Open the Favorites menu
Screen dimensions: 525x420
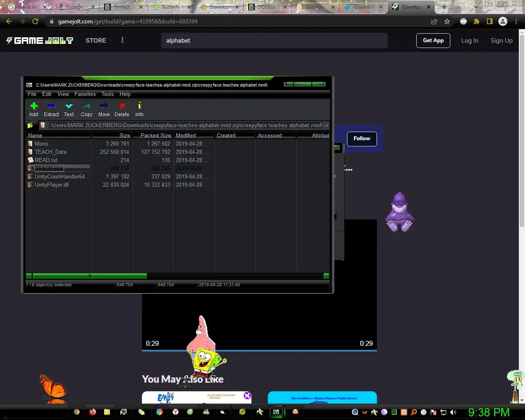tap(85, 94)
